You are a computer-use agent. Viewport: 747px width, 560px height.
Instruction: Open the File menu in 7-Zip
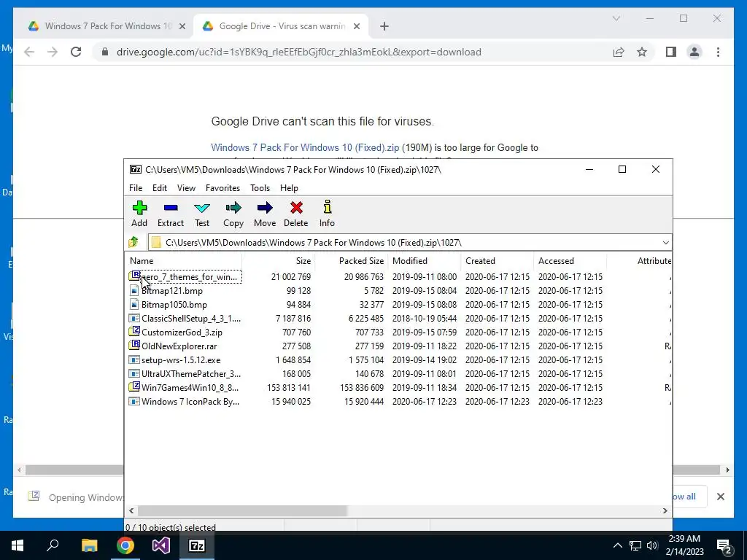pyautogui.click(x=136, y=188)
